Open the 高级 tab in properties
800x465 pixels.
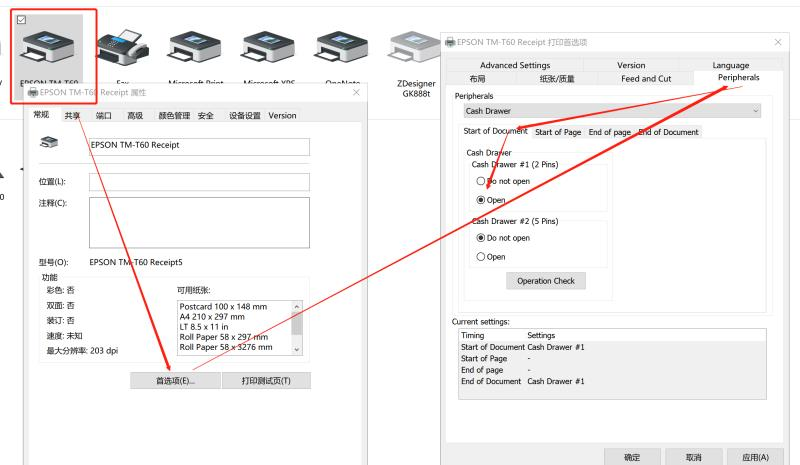135,116
